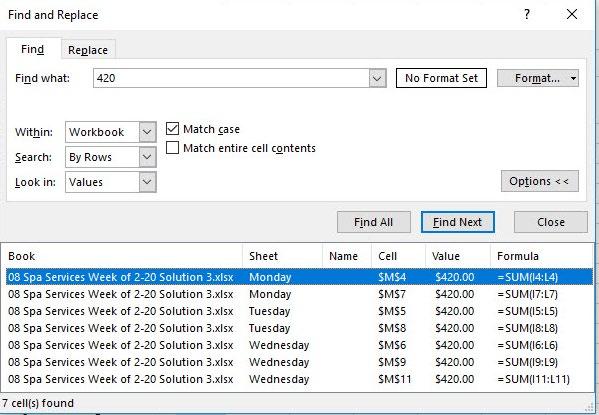Select the Wednesday $M$11 result row

click(300, 379)
